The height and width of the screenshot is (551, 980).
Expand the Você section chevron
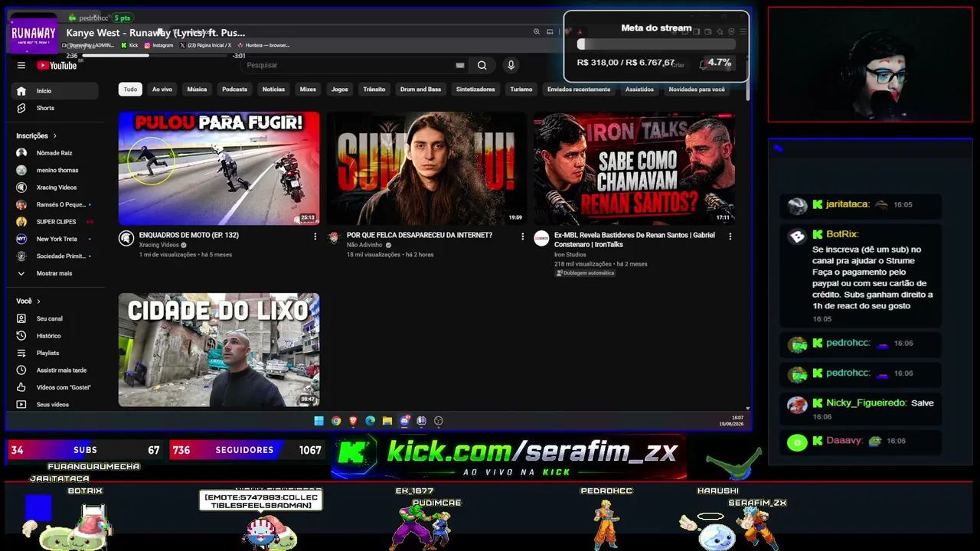click(x=38, y=301)
